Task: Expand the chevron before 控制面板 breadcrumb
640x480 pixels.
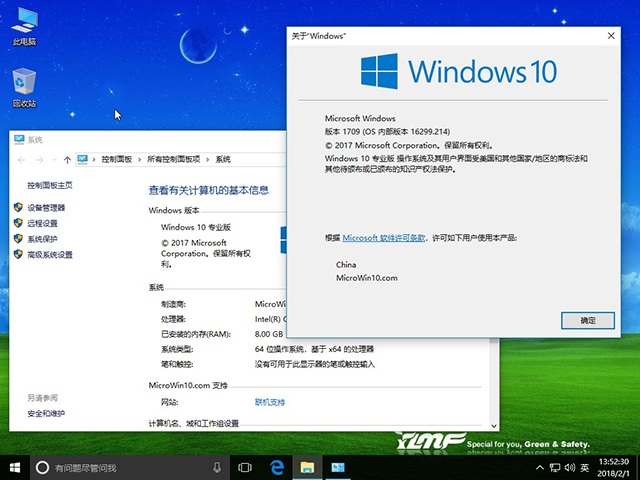Action: [x=94, y=160]
